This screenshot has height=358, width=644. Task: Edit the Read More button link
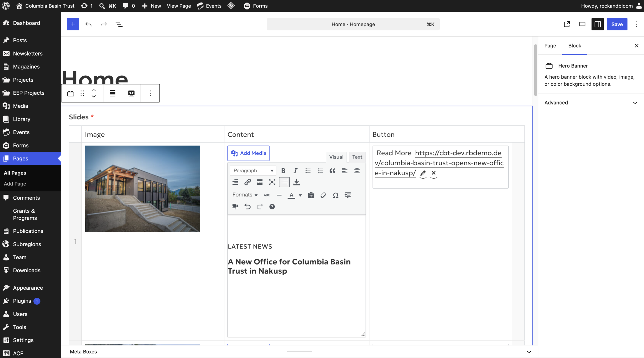click(x=423, y=173)
